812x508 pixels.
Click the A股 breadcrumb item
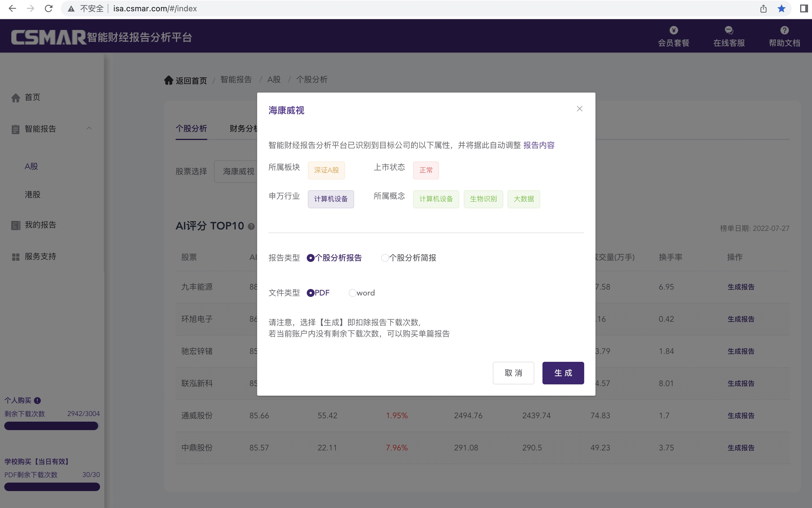274,80
